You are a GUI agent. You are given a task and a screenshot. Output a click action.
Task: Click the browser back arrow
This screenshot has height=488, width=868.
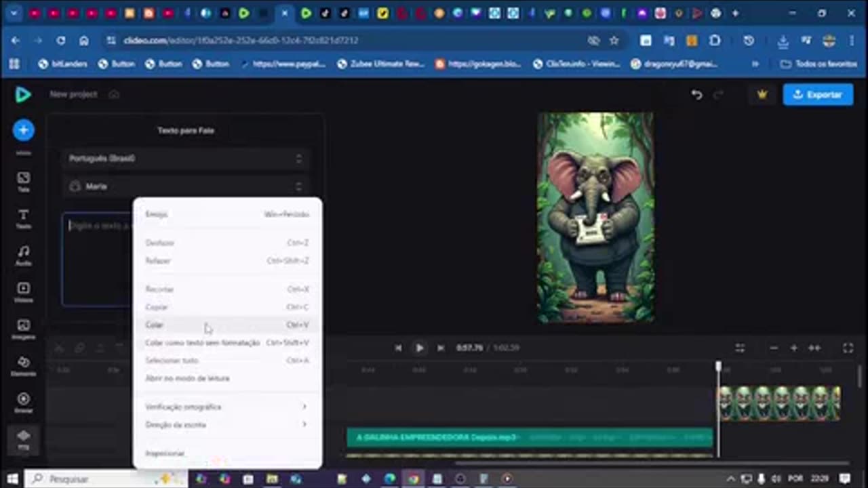15,41
